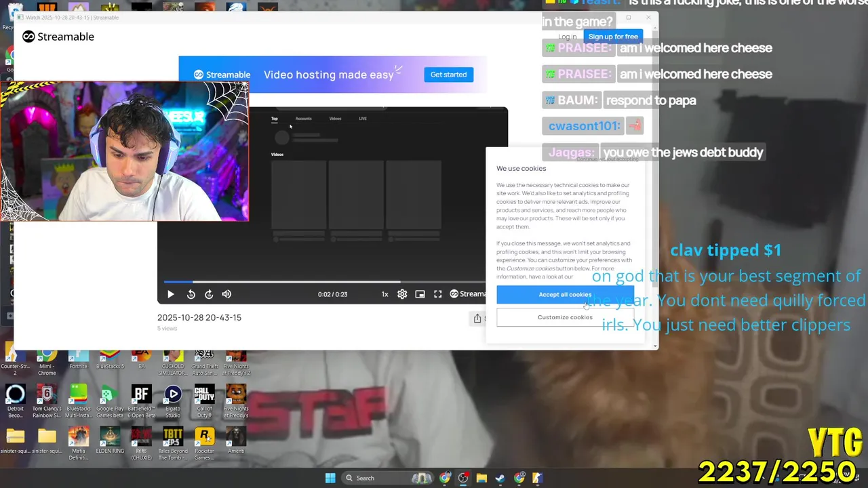Open the 1x playback speed menu

tap(384, 294)
